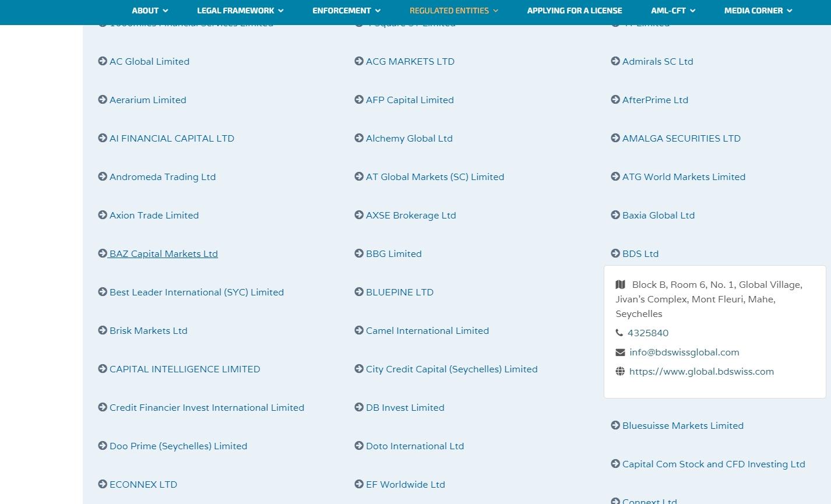Click the arrow icon next to Brisk Markets Ltd

[x=103, y=330]
